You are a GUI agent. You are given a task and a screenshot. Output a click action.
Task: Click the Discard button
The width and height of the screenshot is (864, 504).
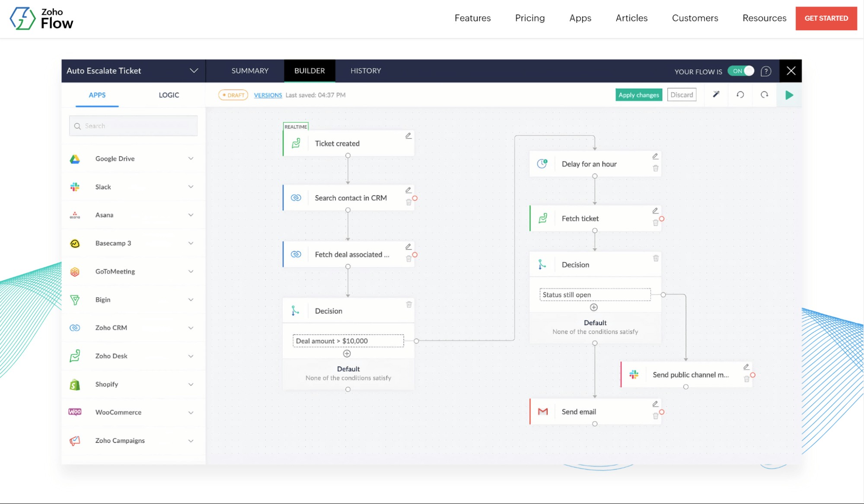point(682,95)
